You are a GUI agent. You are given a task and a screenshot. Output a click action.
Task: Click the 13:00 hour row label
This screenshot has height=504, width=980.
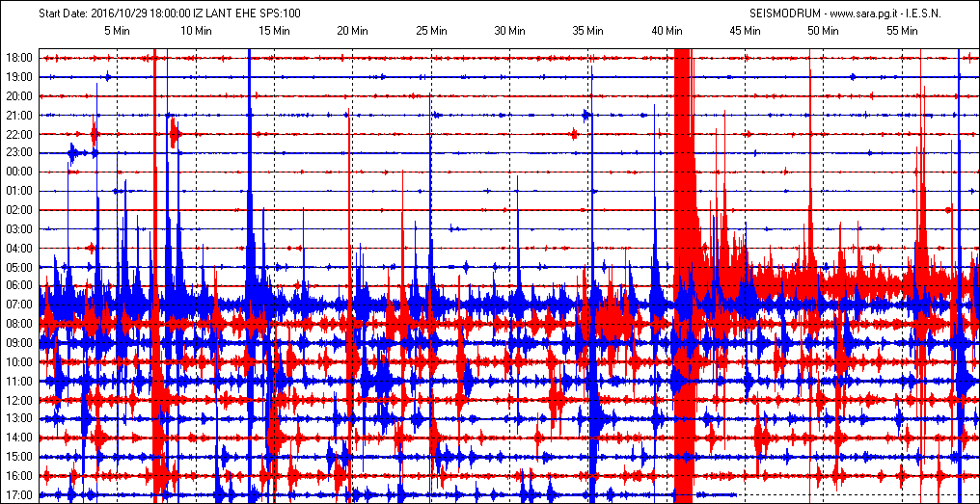pyautogui.click(x=18, y=419)
